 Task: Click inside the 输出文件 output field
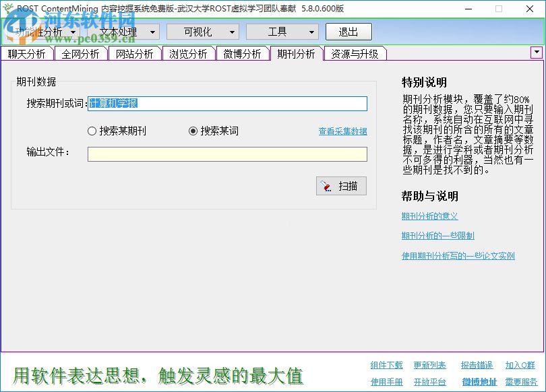227,154
